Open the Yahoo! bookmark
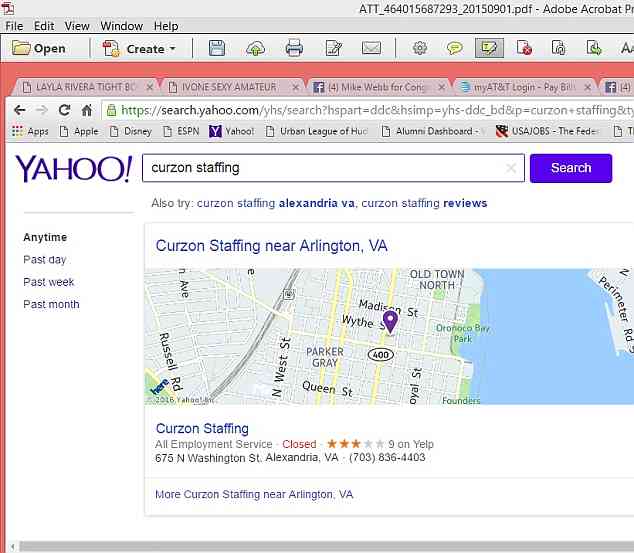 point(232,131)
